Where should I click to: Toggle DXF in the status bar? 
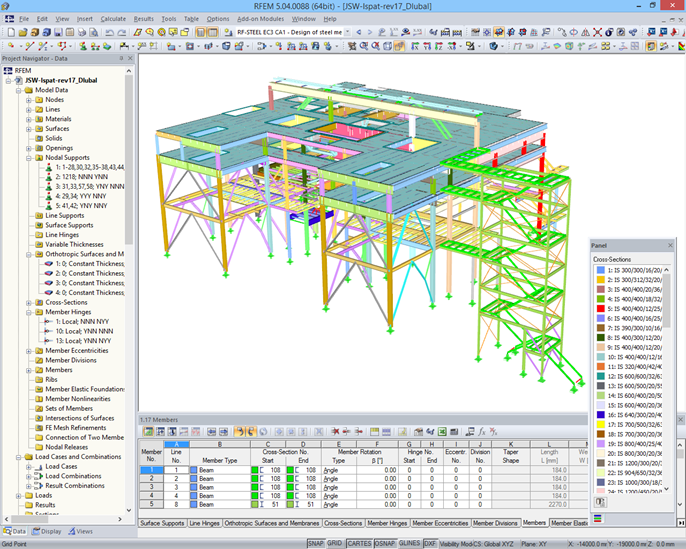point(430,544)
